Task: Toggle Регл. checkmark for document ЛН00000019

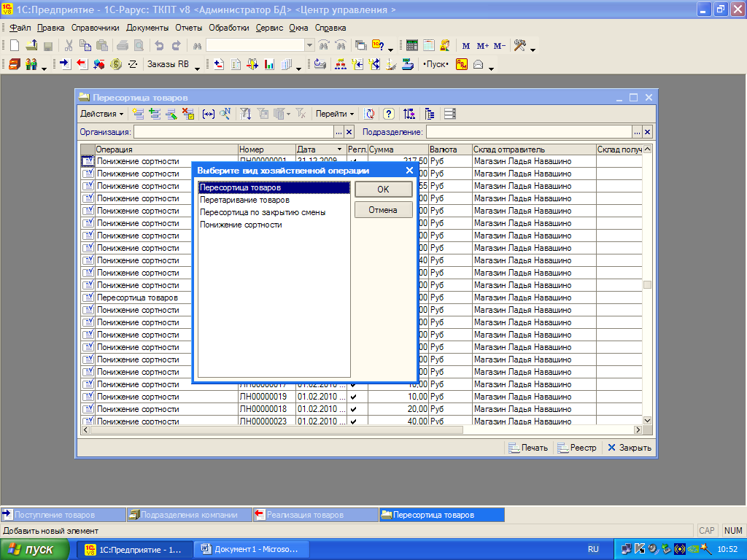Action: (x=354, y=397)
